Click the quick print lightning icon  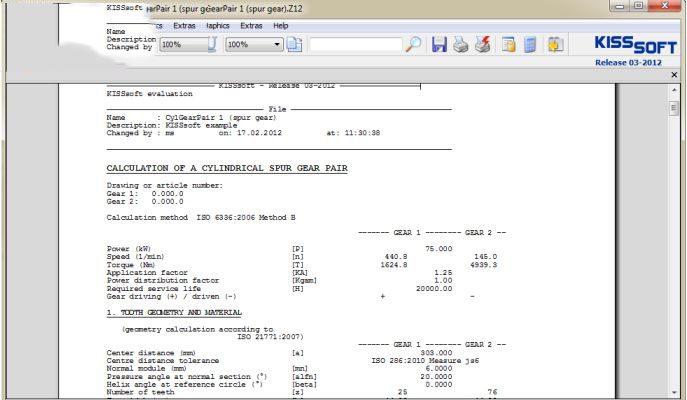click(482, 44)
